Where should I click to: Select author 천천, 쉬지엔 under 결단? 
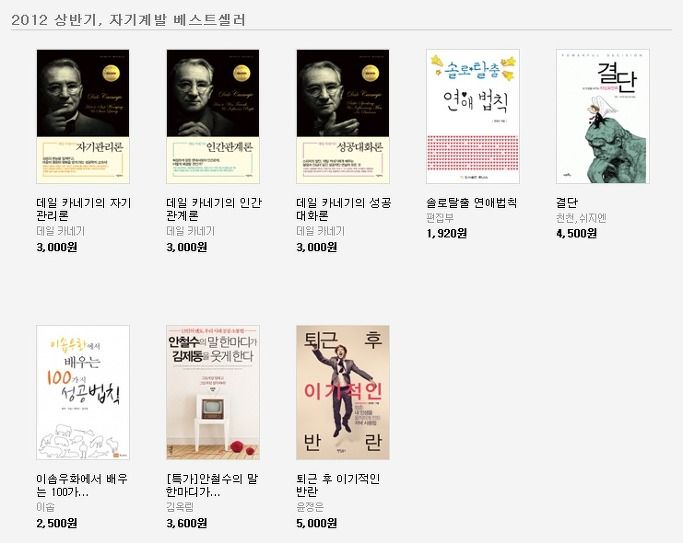click(x=581, y=218)
